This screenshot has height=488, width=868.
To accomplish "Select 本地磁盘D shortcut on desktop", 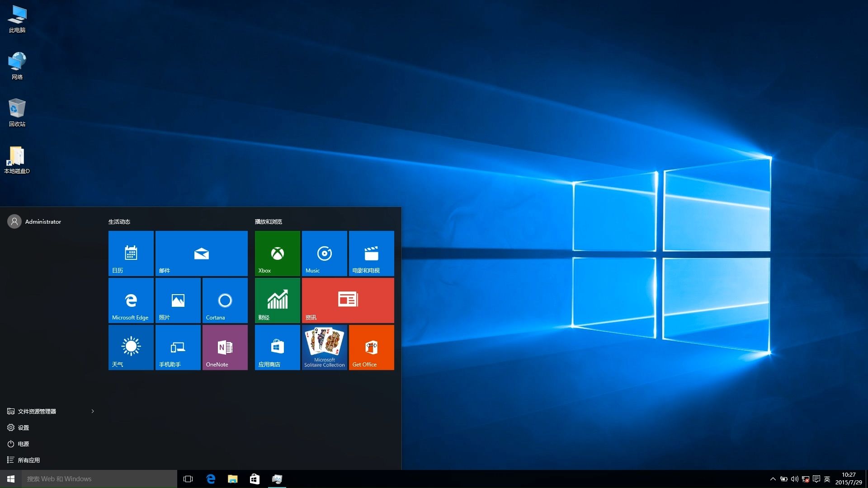I will coord(17,160).
